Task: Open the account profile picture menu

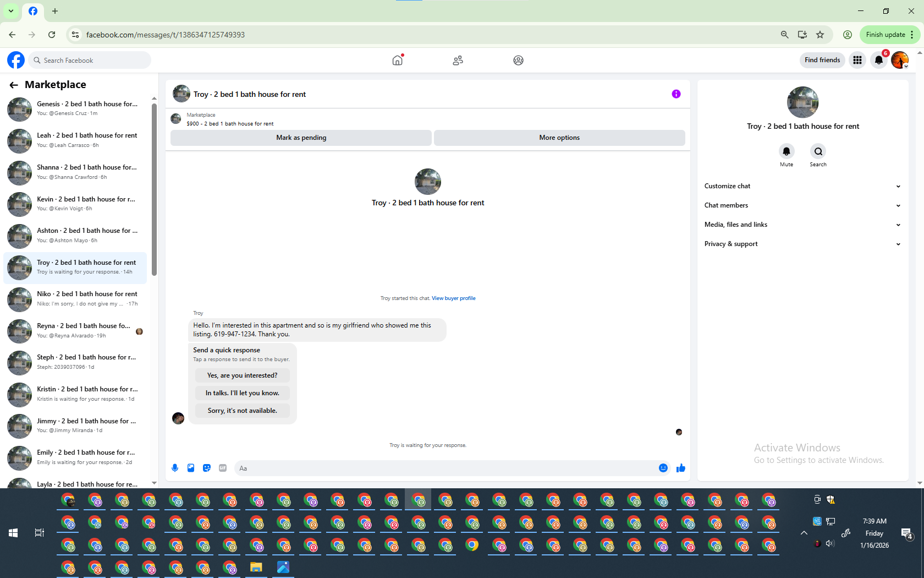Action: [x=900, y=60]
